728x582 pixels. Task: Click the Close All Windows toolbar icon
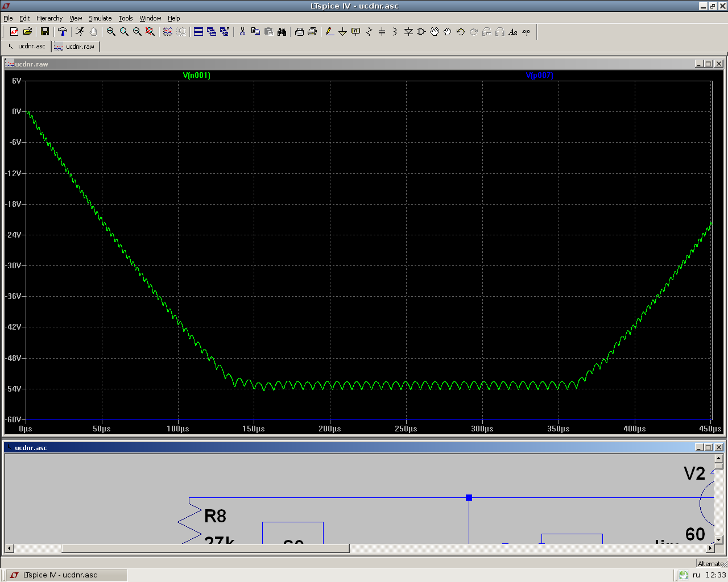(225, 32)
